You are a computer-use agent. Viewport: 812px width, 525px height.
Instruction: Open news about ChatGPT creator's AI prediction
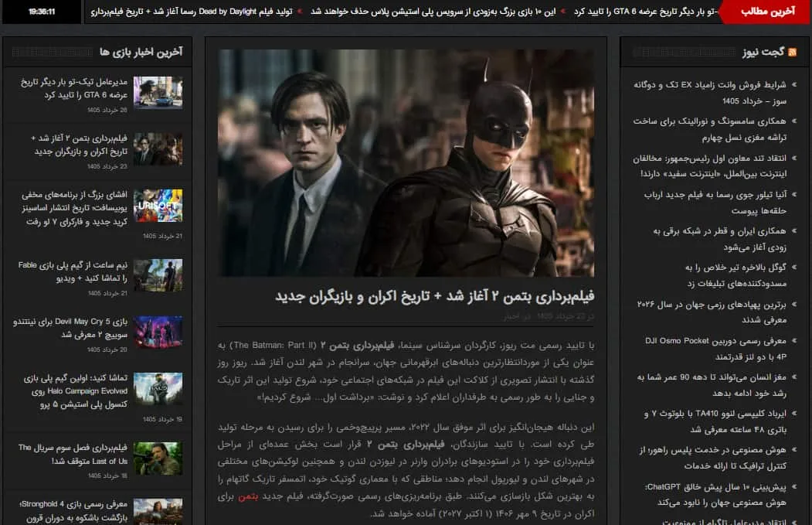pyautogui.click(x=715, y=495)
